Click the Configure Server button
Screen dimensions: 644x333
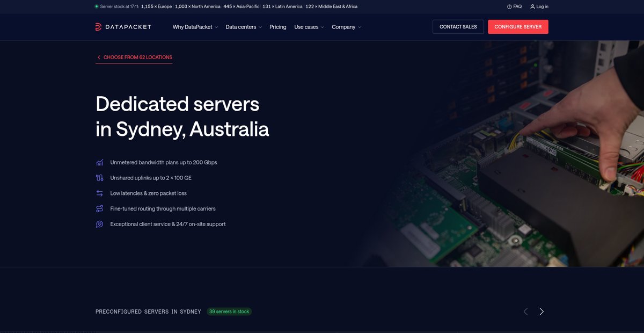tap(518, 27)
